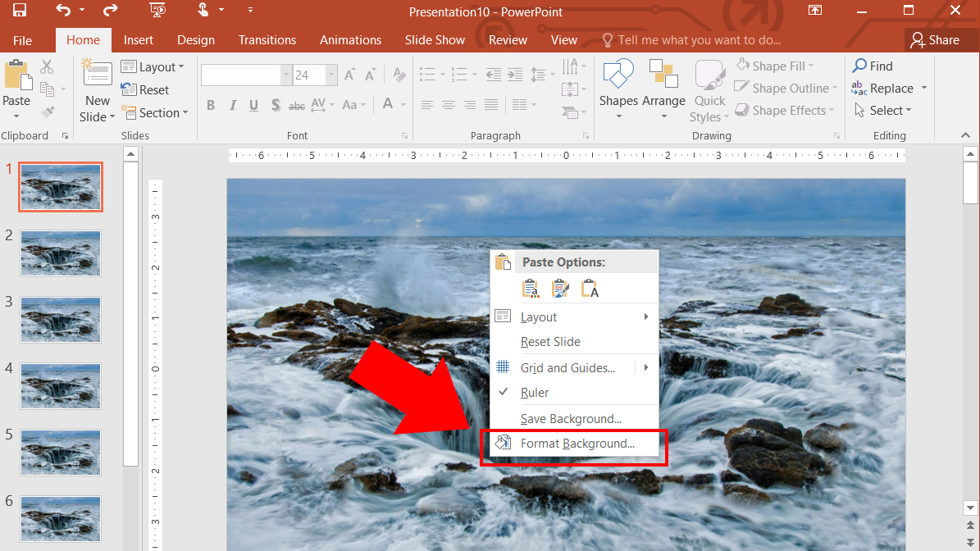Select slide 3 thumbnail
This screenshot has height=551, width=980.
tap(61, 320)
